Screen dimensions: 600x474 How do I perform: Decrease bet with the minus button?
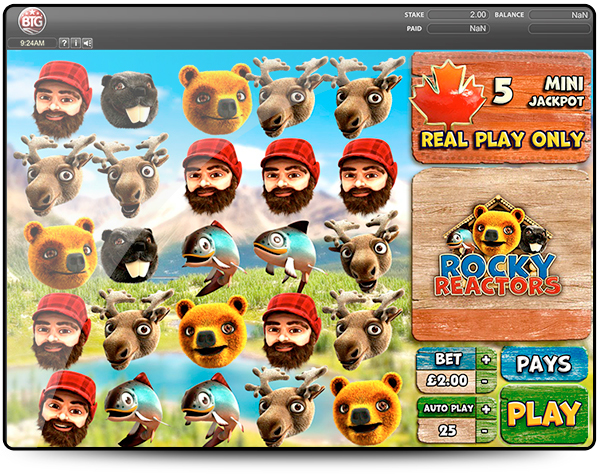tap(487, 380)
